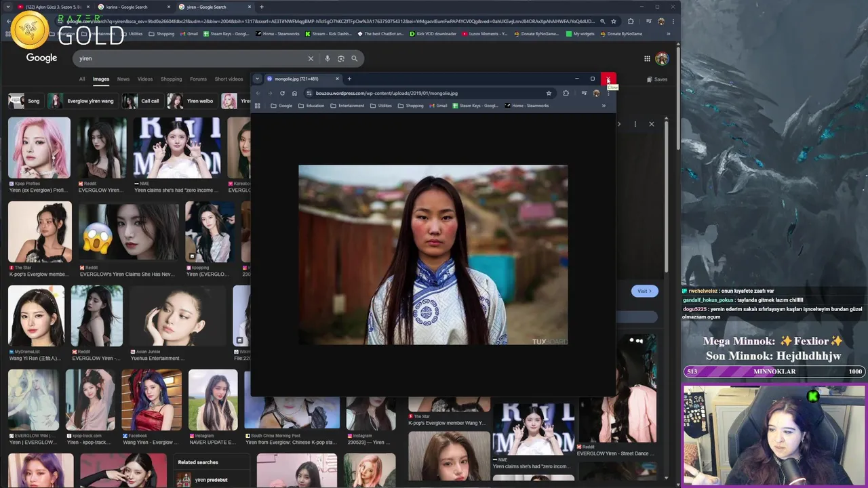Switch to Short videos results tab
This screenshot has height=488, width=868.
pyautogui.click(x=229, y=79)
